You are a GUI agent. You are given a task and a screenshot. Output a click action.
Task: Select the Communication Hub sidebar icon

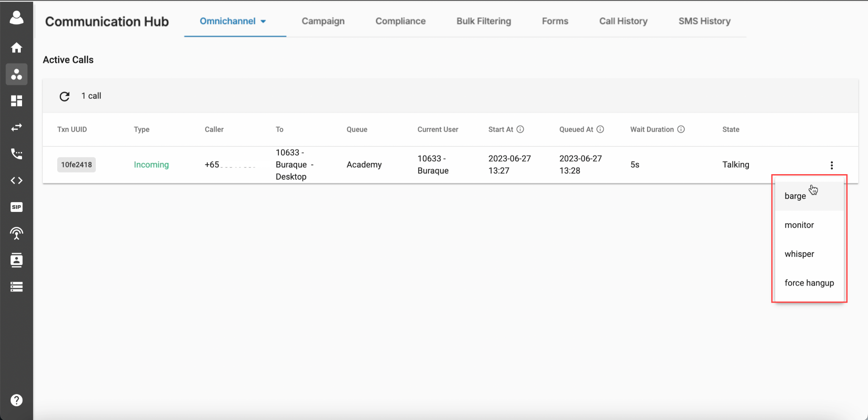pyautogui.click(x=17, y=74)
